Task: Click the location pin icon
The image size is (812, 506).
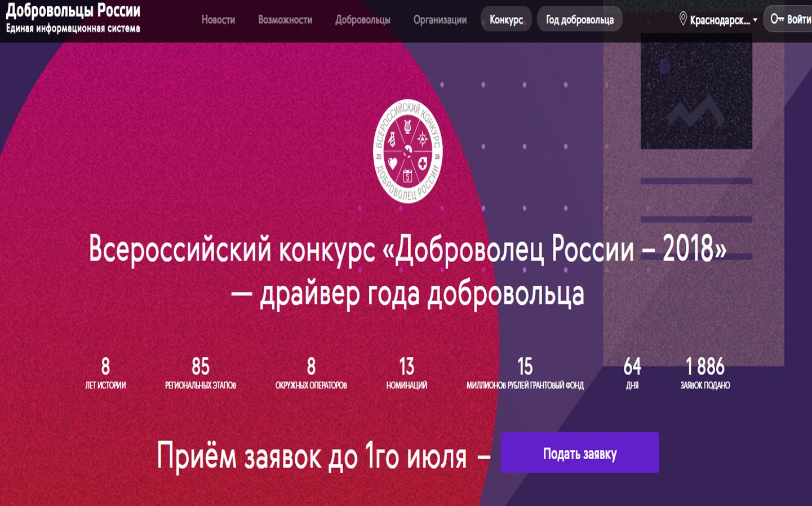Action: 682,19
